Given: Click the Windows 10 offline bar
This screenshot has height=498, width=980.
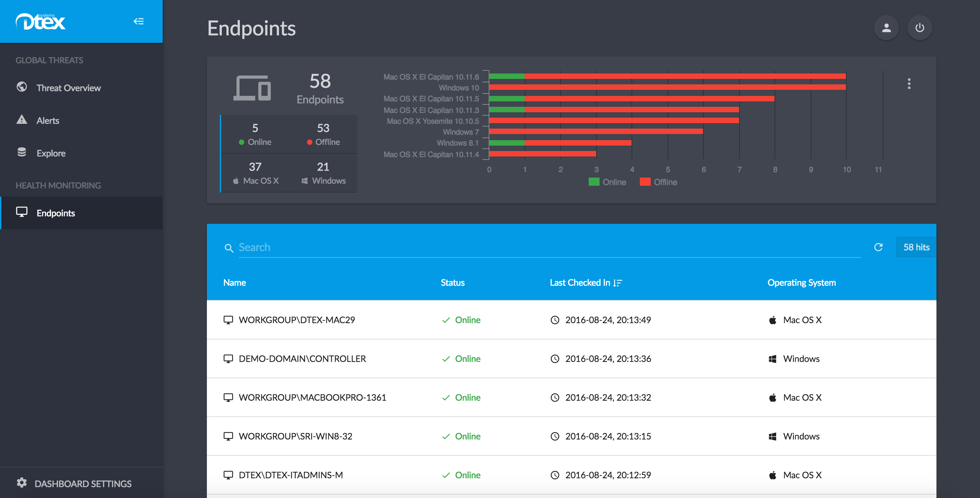Looking at the screenshot, I should [x=667, y=87].
